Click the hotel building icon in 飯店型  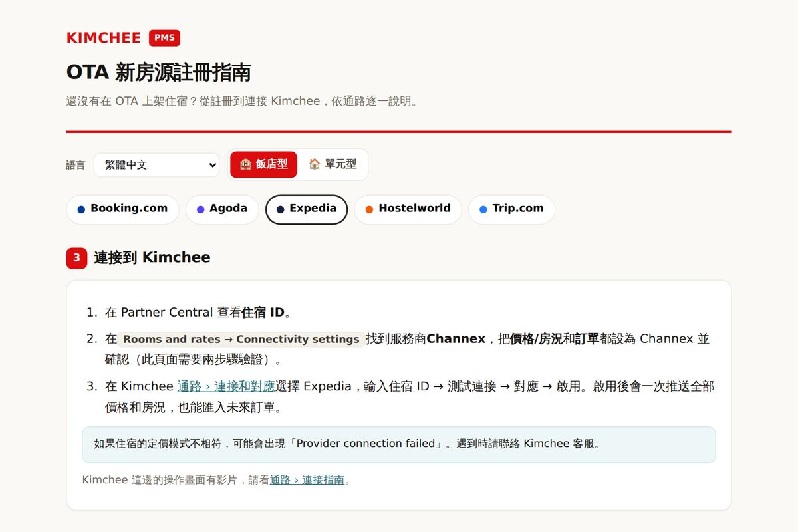(245, 164)
